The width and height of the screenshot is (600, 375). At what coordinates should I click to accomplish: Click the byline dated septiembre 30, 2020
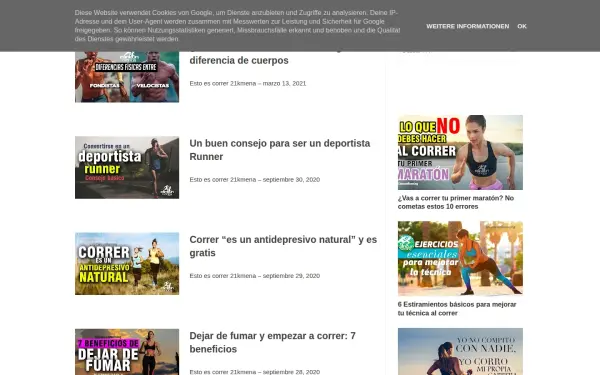point(255,179)
